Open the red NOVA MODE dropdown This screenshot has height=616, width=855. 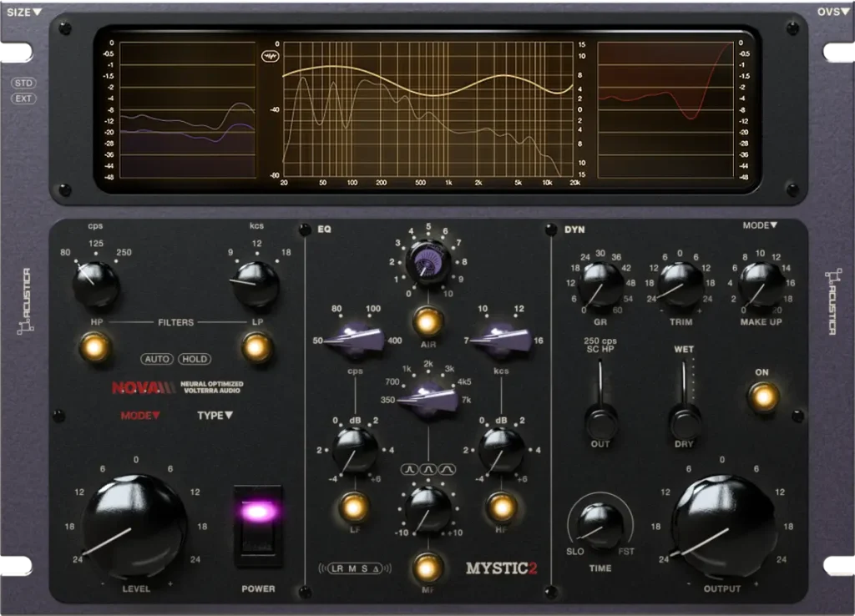pyautogui.click(x=140, y=416)
